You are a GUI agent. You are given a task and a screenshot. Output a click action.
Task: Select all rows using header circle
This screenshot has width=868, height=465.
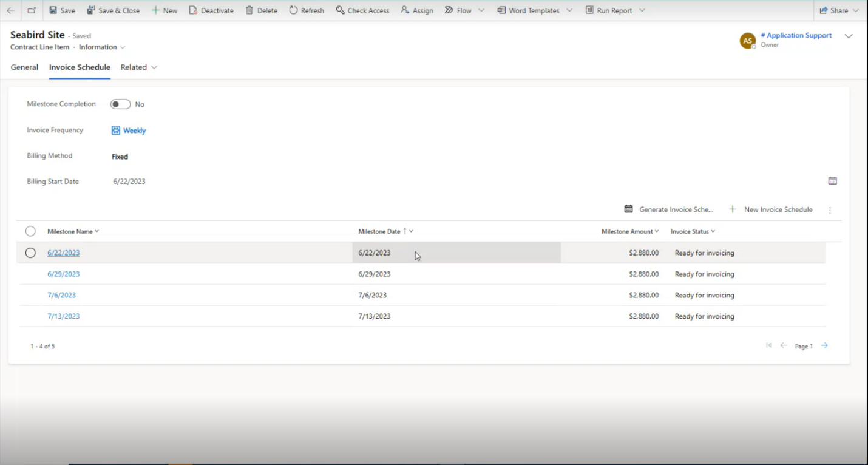coord(30,231)
